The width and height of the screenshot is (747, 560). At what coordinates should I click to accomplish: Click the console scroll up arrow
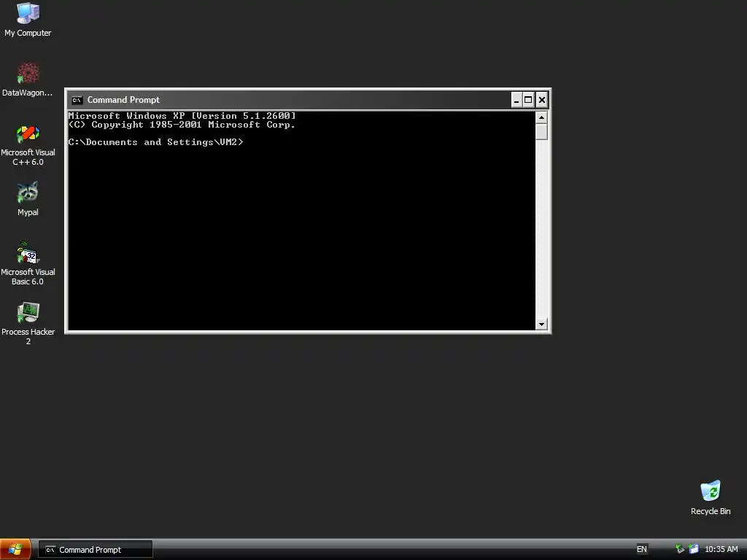[541, 117]
